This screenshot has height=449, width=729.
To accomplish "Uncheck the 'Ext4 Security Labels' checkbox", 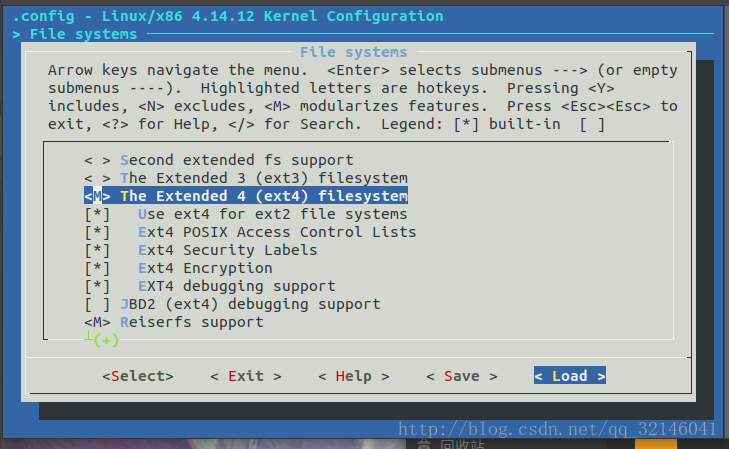I will tap(97, 251).
